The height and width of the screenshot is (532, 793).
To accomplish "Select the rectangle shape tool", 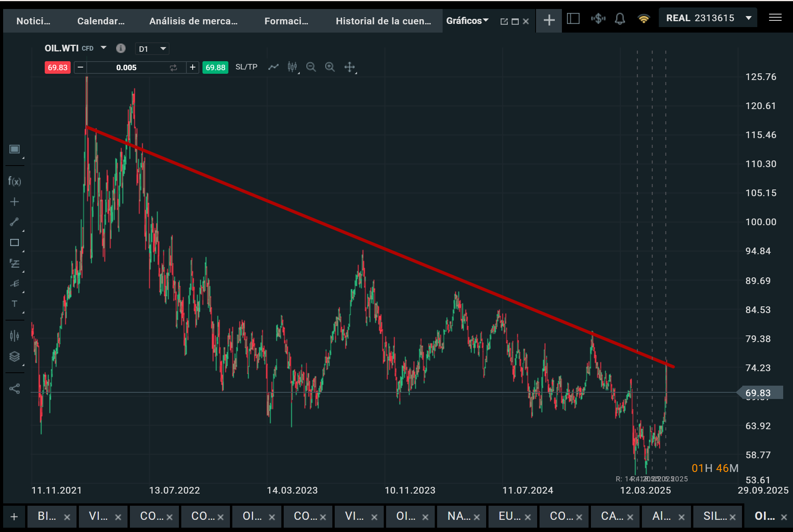I will click(15, 242).
